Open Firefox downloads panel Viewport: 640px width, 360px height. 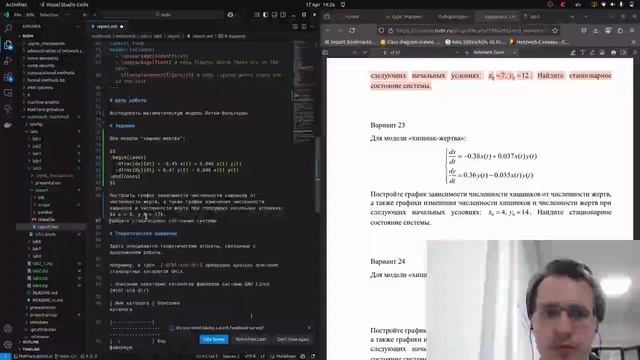point(596,30)
